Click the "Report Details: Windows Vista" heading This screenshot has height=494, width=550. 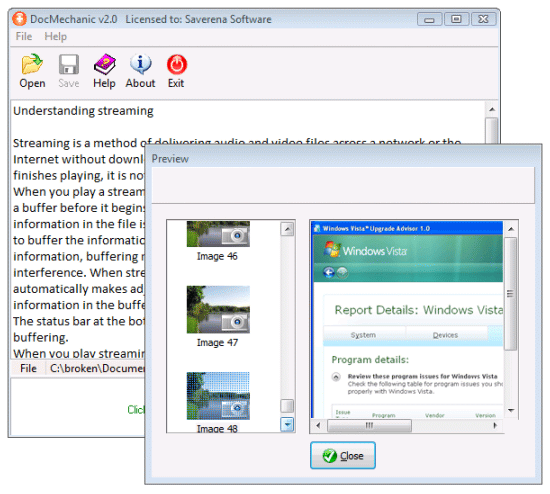click(418, 310)
